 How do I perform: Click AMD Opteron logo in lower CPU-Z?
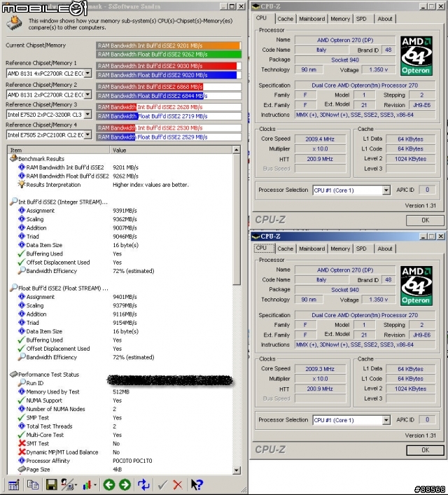tap(416, 286)
